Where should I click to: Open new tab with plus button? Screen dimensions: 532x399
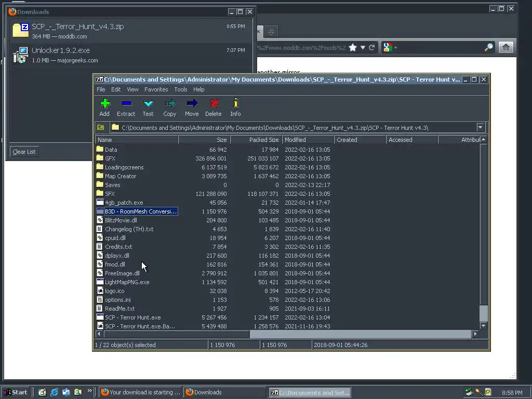pyautogui.click(x=271, y=32)
